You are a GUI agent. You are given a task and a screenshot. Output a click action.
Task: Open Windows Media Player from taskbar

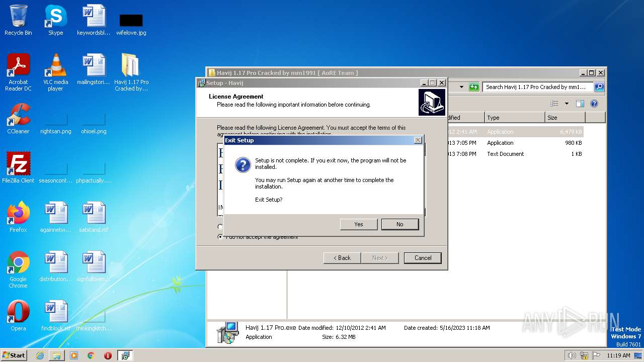point(74,355)
